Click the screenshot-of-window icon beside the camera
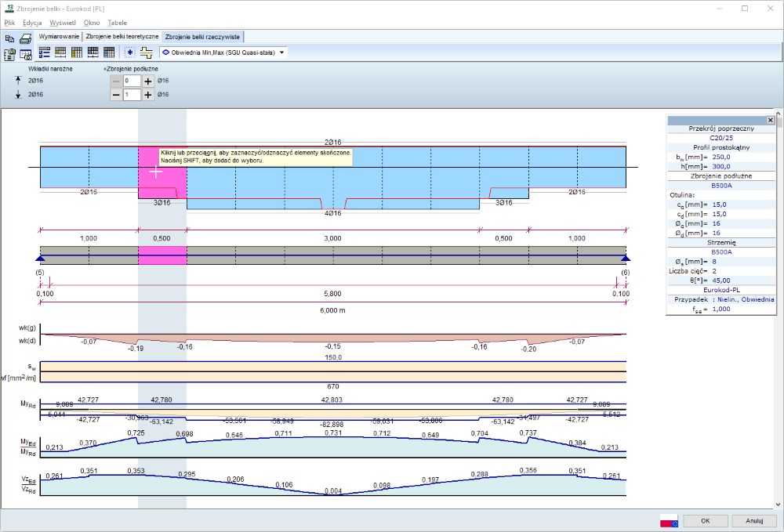 (x=25, y=53)
